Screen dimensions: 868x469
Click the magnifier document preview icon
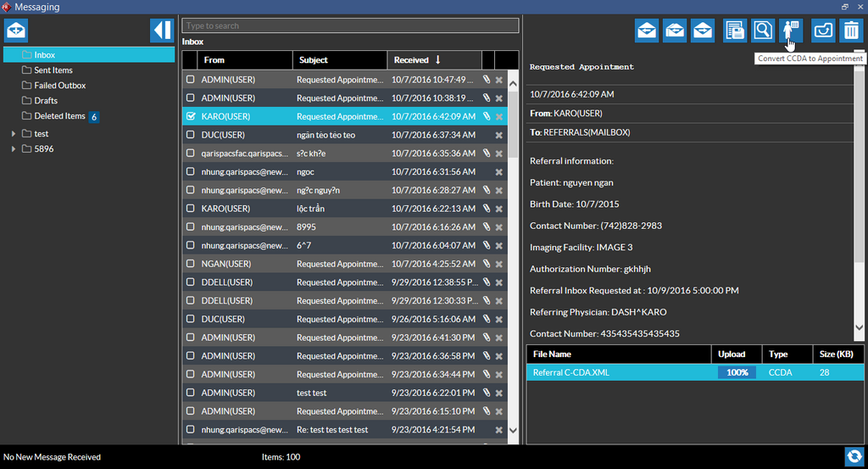point(763,31)
